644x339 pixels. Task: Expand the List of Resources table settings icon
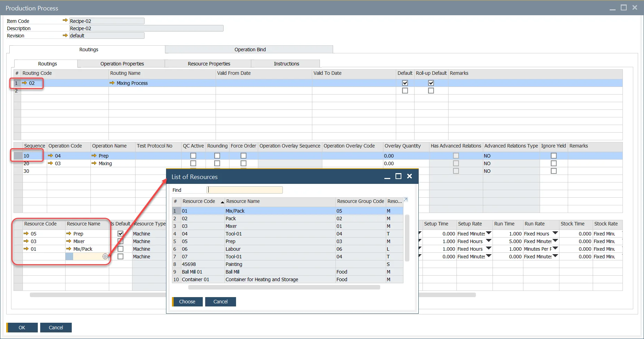pyautogui.click(x=406, y=200)
